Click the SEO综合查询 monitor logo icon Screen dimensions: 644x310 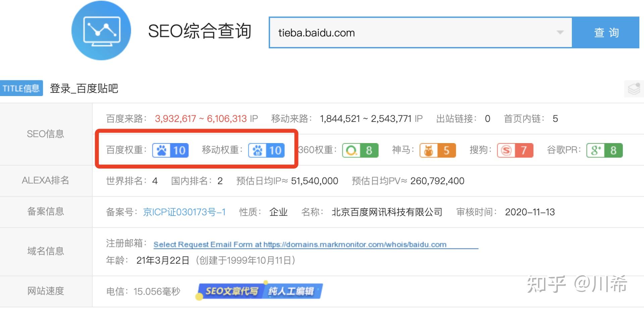101,31
